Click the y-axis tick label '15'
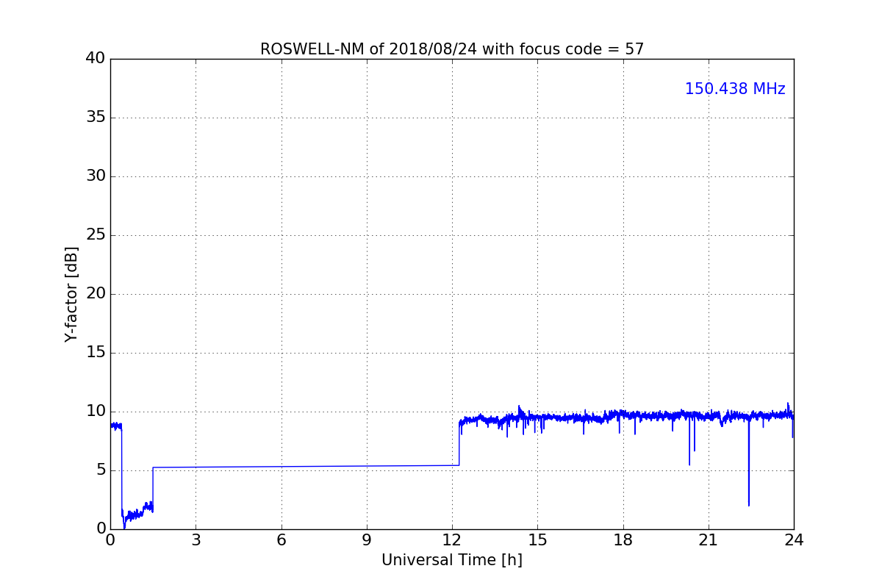882x588 pixels. pos(96,353)
